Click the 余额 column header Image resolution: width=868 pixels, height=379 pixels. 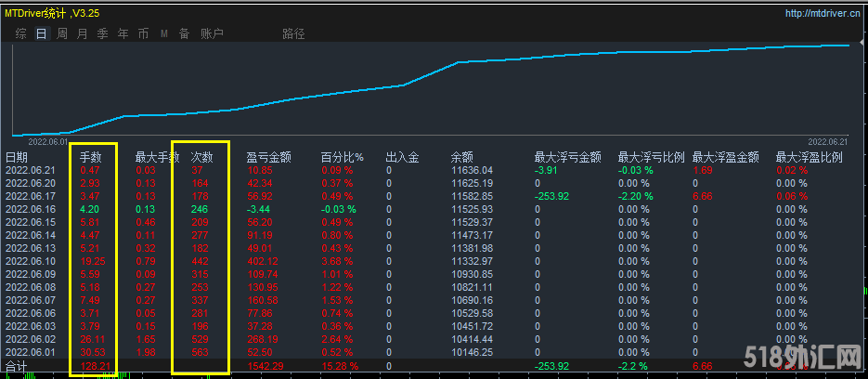461,158
